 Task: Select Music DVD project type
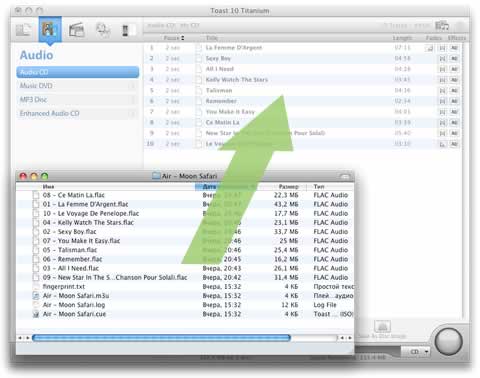78,86
